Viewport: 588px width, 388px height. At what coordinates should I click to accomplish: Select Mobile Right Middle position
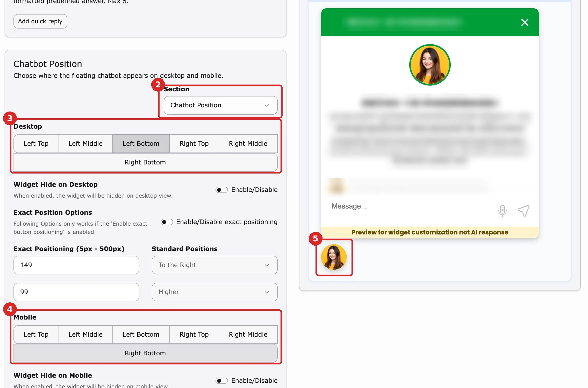click(248, 335)
